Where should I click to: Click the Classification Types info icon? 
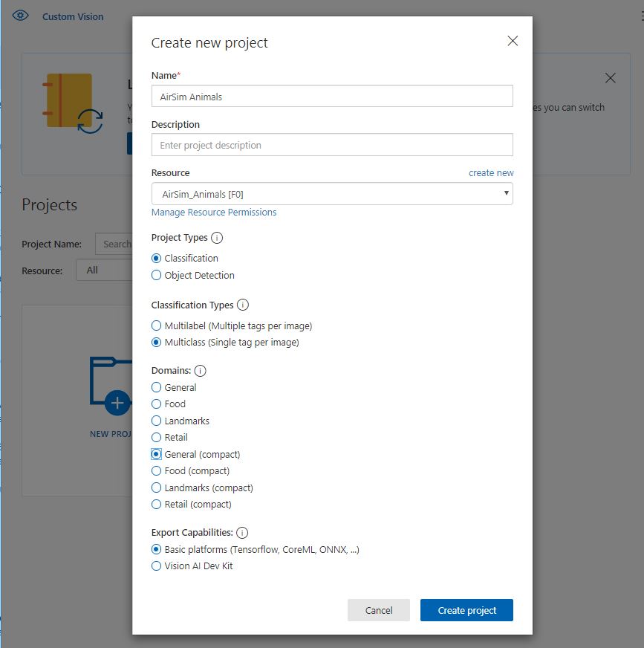point(243,305)
